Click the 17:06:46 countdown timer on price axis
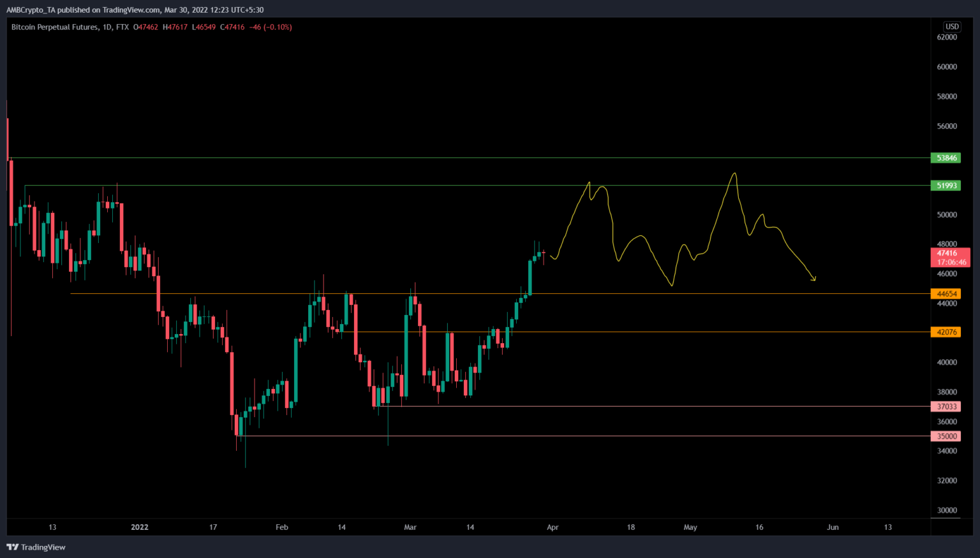 tap(947, 261)
